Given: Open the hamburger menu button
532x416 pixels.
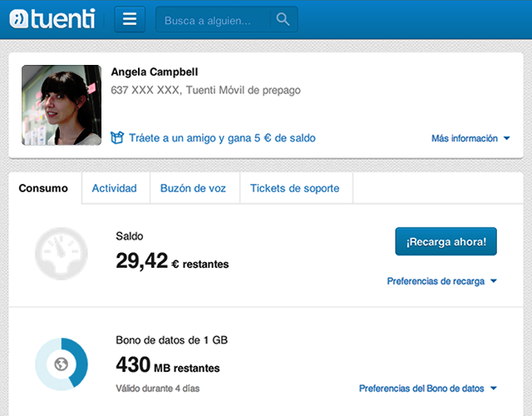Looking at the screenshot, I should [130, 19].
